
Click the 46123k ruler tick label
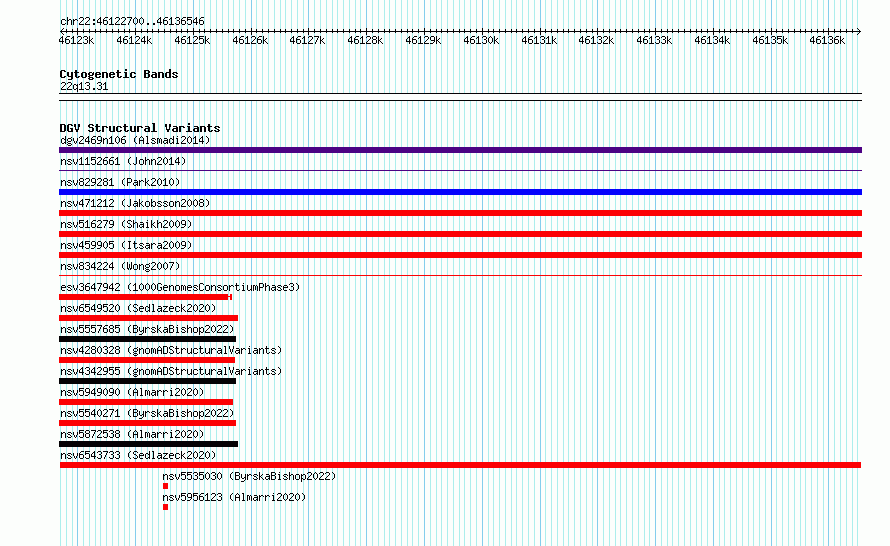76,40
